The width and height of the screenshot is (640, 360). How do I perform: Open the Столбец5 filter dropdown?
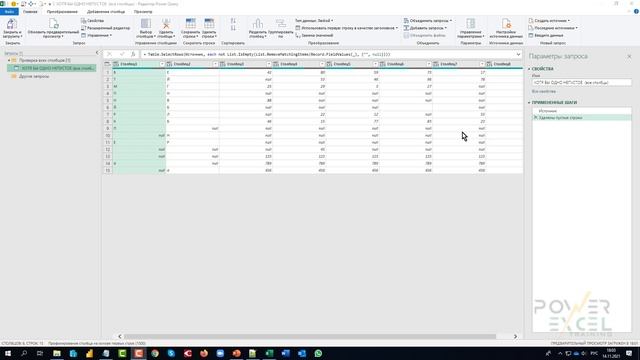point(375,64)
